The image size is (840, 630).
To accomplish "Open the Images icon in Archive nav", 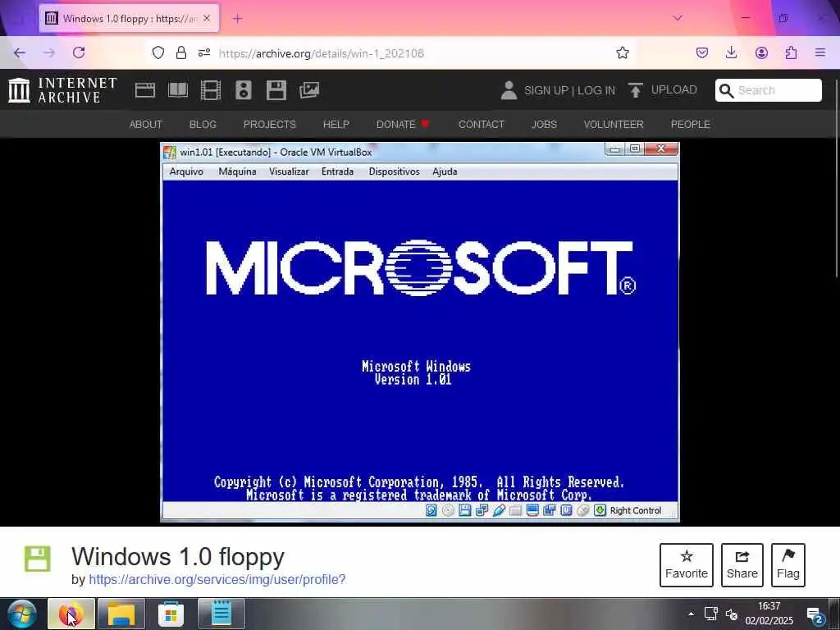I will tap(309, 90).
